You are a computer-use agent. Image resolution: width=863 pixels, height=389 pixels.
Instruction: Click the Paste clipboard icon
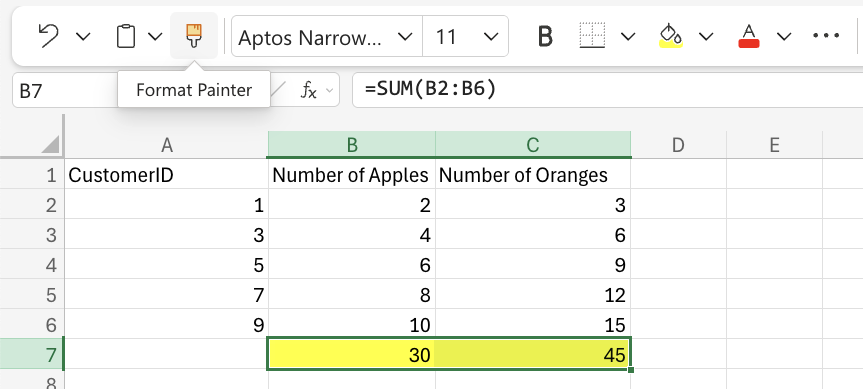(126, 36)
